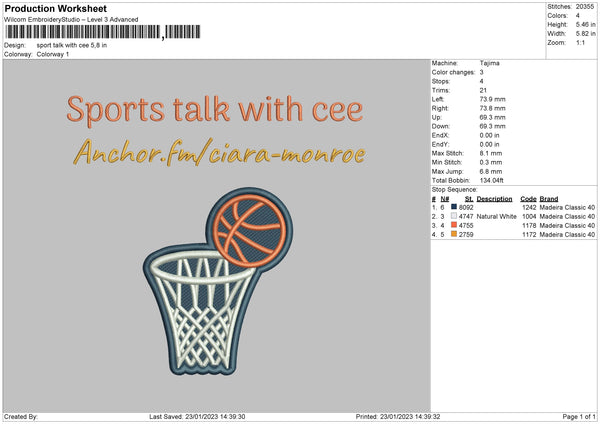Click the Production Worksheet title

click(55, 8)
